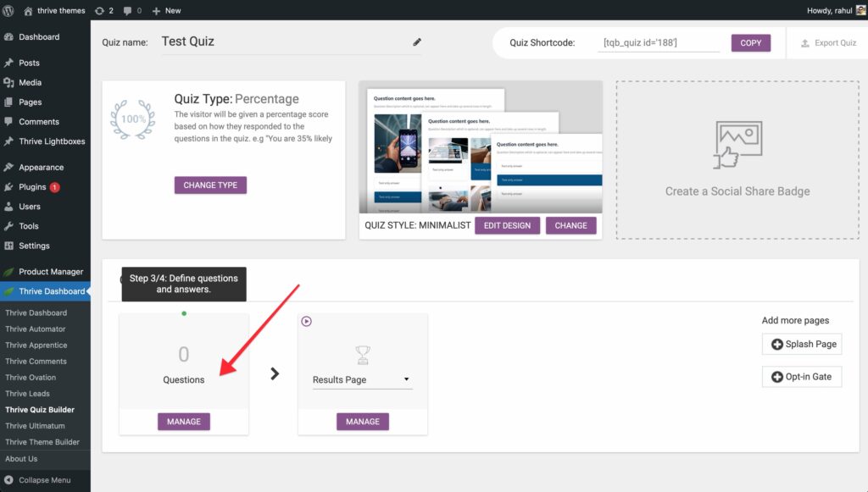
Task: Open the Plugins menu item
Action: 32,187
